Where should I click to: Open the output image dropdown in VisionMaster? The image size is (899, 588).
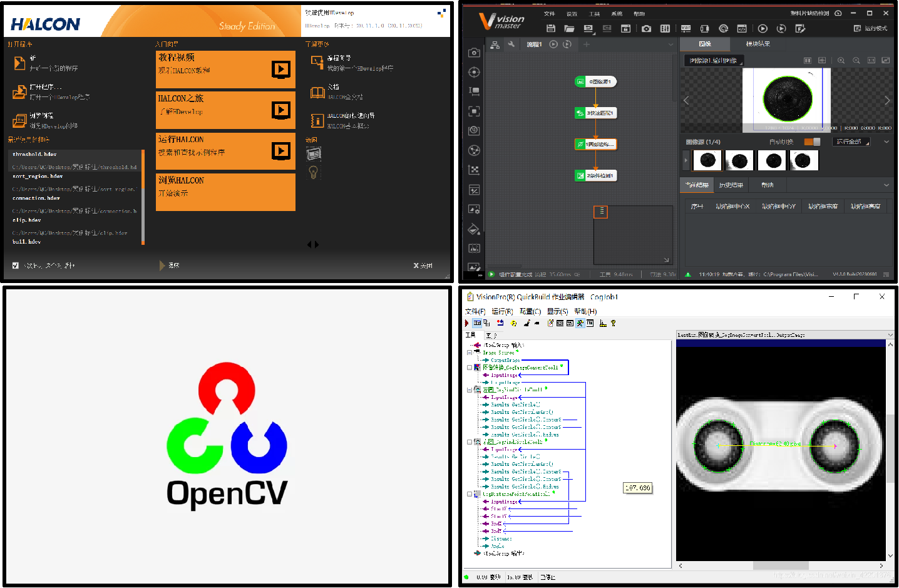coord(714,61)
